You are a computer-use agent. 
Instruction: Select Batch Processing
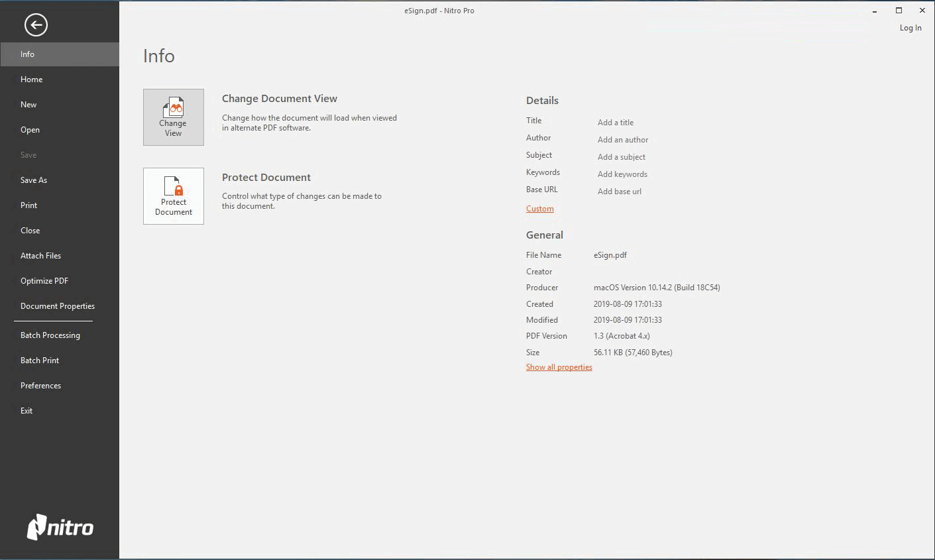(50, 335)
